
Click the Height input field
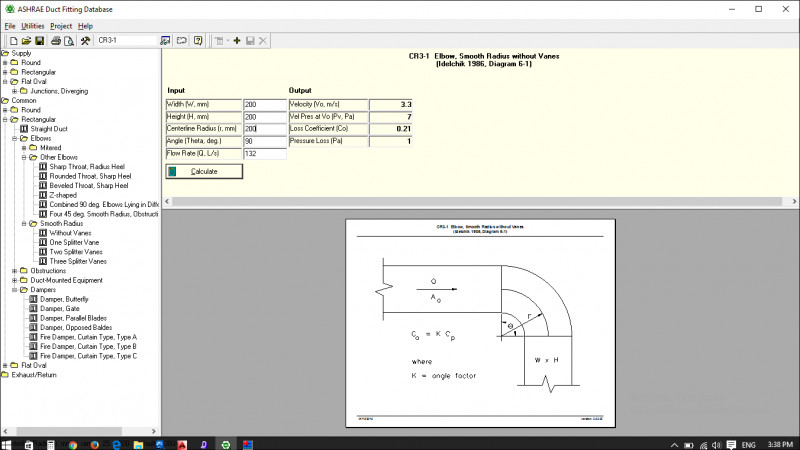(264, 117)
